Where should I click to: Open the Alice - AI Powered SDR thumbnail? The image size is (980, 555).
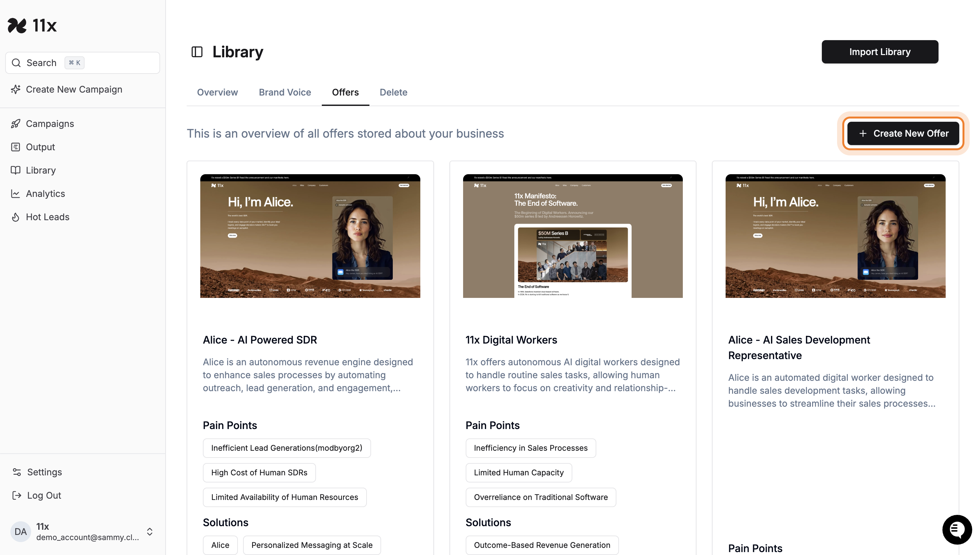pos(310,236)
